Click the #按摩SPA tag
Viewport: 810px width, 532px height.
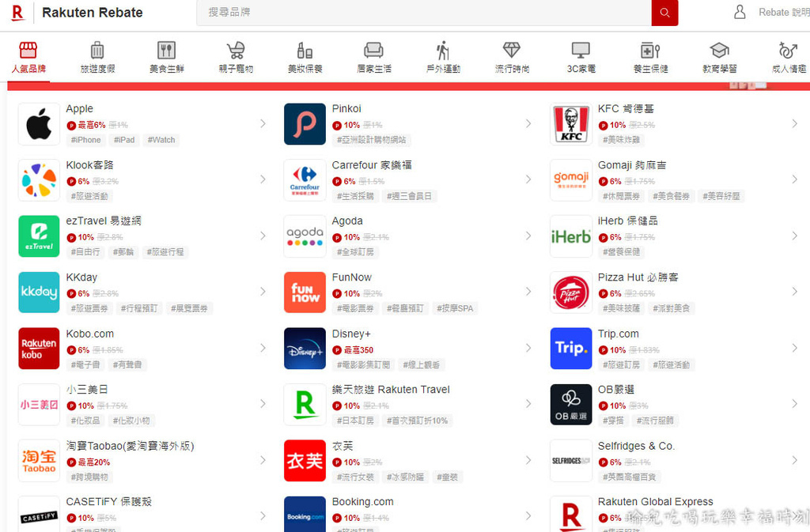pos(455,308)
